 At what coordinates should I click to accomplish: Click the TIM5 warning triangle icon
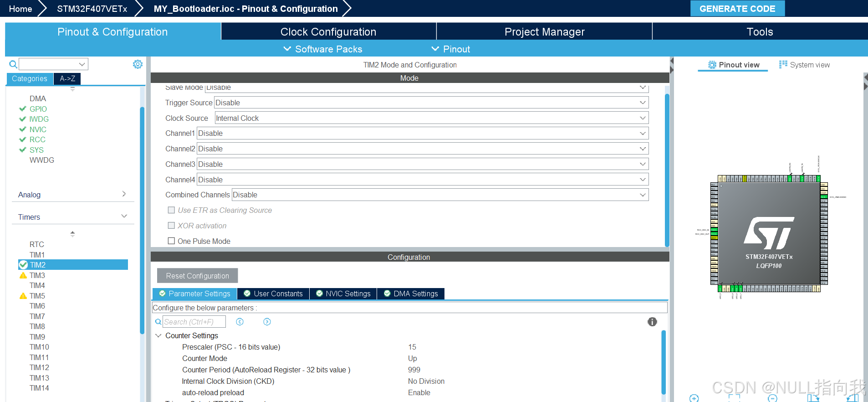23,296
